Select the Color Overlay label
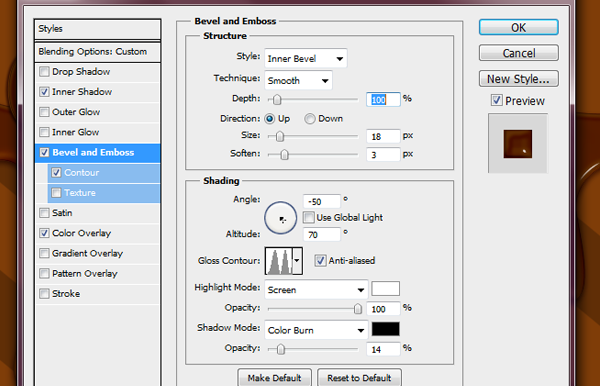This screenshot has height=386, width=600. point(82,233)
